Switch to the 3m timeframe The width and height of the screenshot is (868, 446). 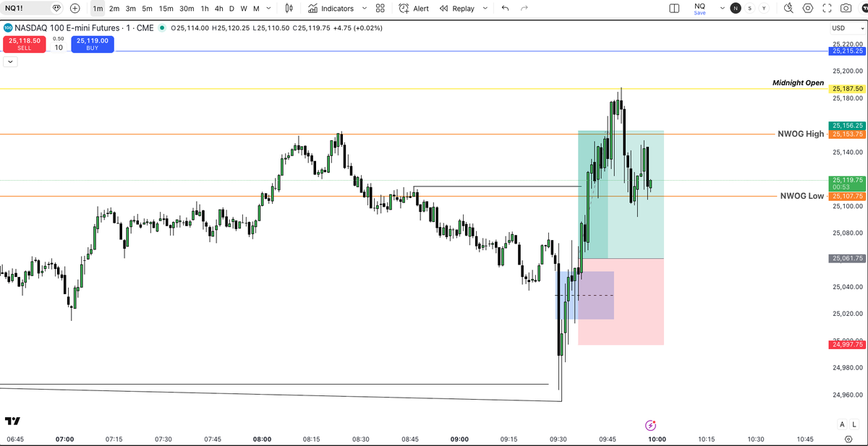[x=130, y=9]
